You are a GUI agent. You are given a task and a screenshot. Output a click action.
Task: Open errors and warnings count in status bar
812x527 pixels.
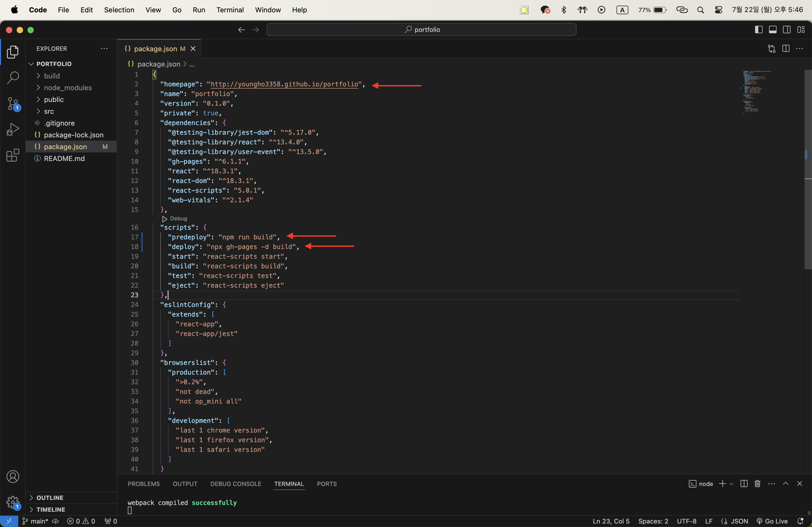[x=81, y=521]
